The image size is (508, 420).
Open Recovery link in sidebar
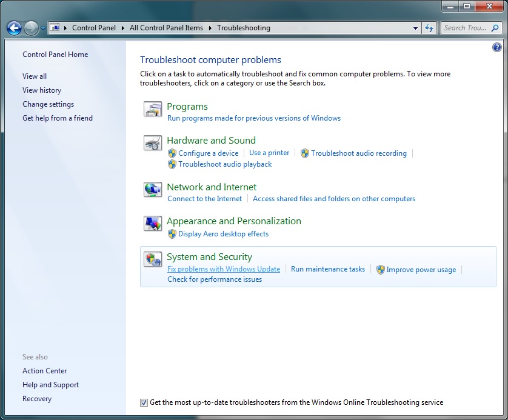tap(37, 399)
